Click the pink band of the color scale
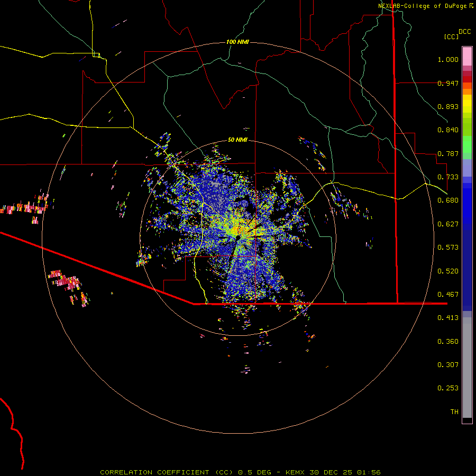 467,57
